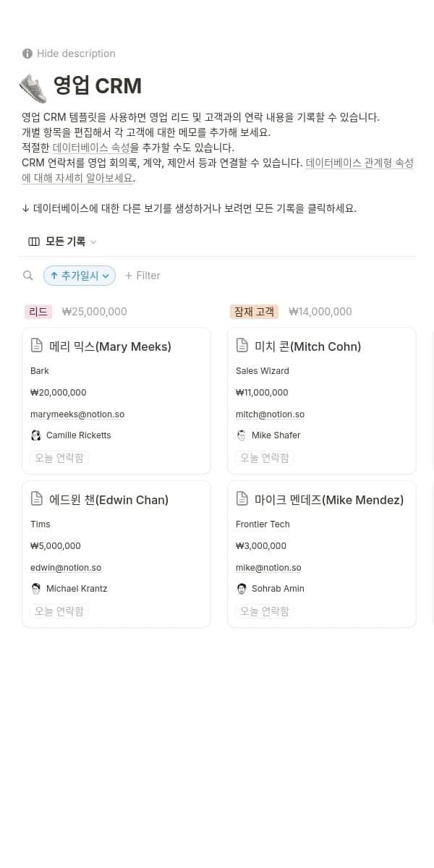Select the 모든 기록 view tab
This screenshot has height=868, width=434.
tap(65, 242)
